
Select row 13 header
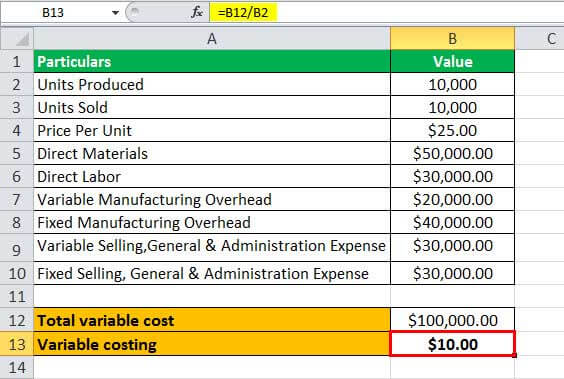click(x=17, y=344)
